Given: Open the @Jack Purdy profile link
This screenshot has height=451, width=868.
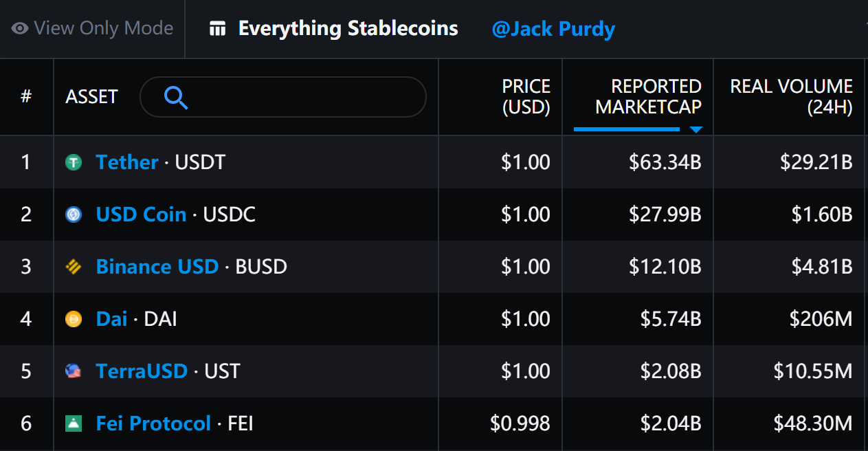Looking at the screenshot, I should (553, 30).
